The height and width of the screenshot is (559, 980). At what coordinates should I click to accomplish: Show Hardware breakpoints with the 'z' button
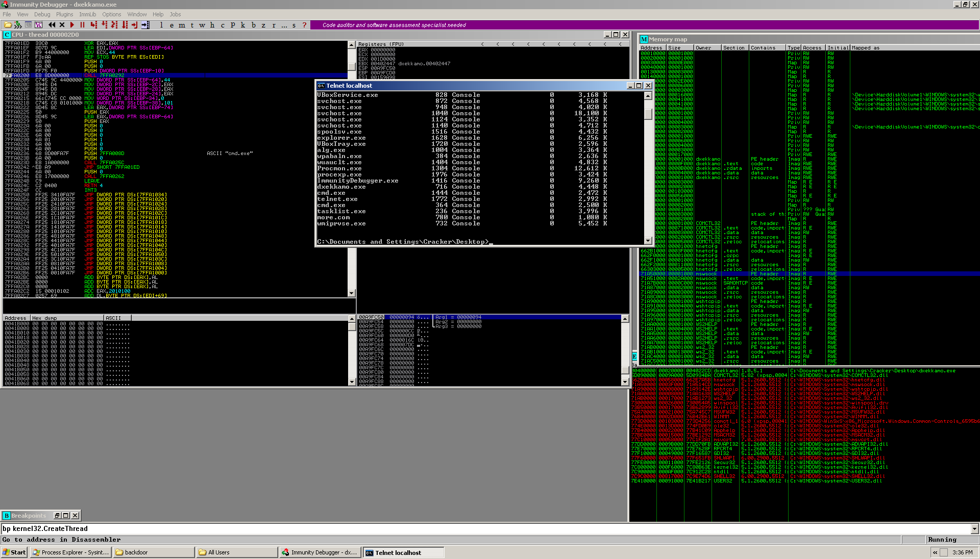[263, 24]
